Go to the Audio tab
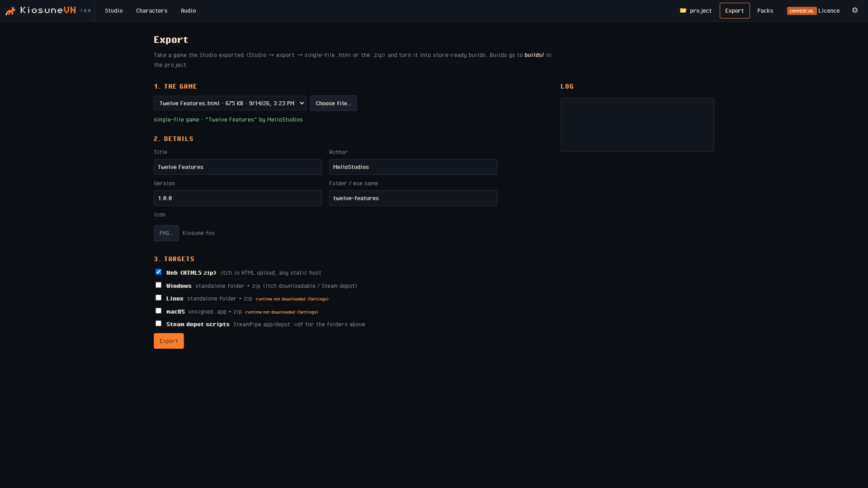The image size is (868, 488). [189, 10]
